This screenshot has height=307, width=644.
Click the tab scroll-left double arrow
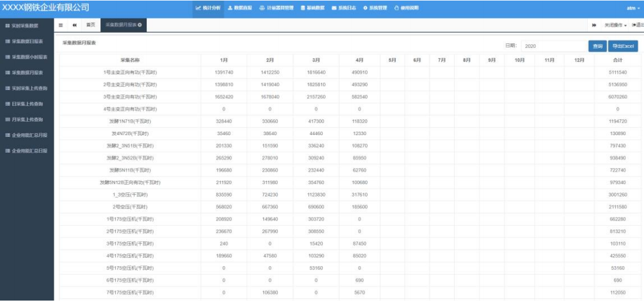pos(75,26)
